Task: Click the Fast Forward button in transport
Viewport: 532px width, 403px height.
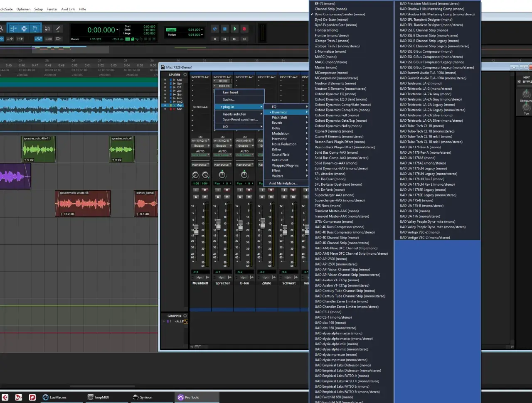Action: 234,39
